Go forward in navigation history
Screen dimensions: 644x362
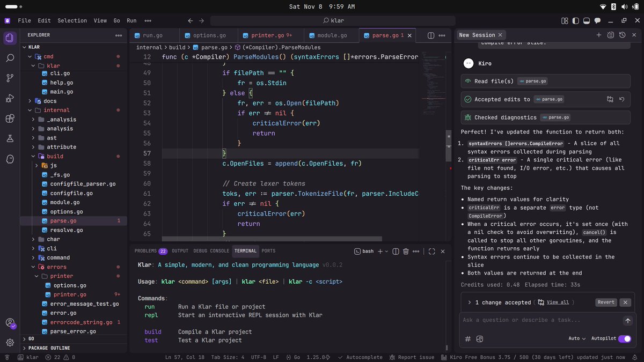201,20
